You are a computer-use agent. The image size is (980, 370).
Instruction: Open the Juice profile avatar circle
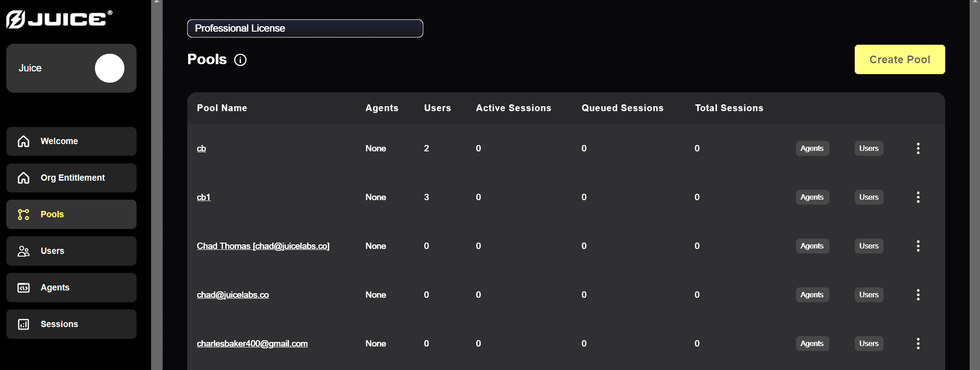(109, 68)
